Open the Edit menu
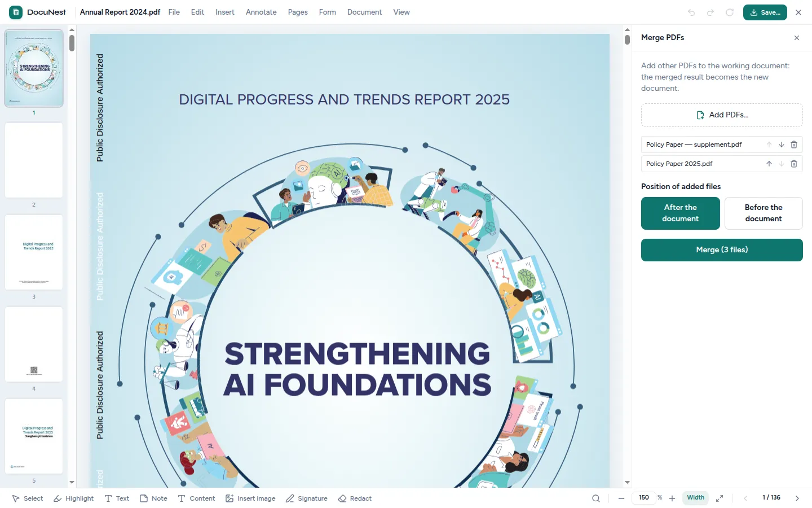This screenshot has width=812, height=508. tap(197, 12)
